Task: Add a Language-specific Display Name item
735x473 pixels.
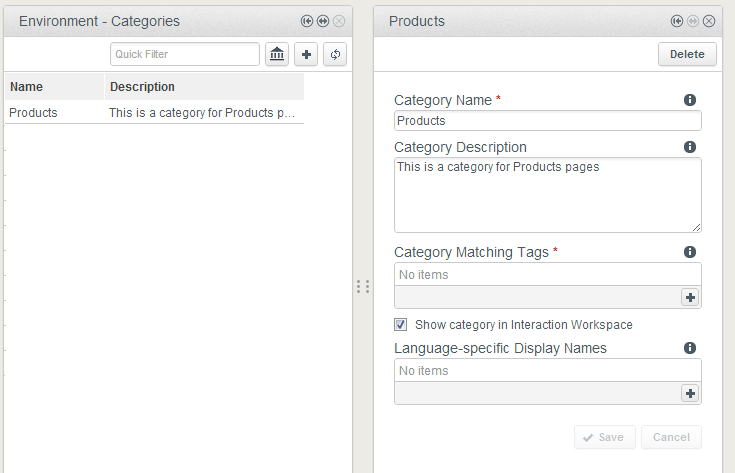Action: 690,393
